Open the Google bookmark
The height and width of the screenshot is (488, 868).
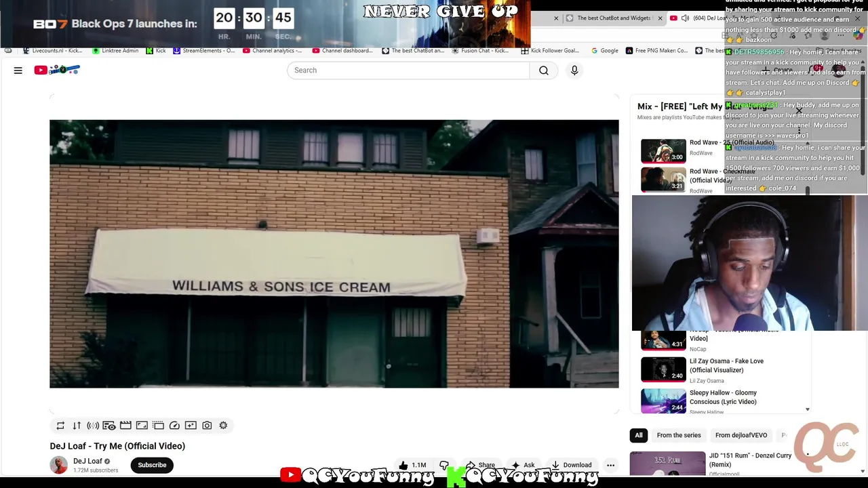(605, 51)
